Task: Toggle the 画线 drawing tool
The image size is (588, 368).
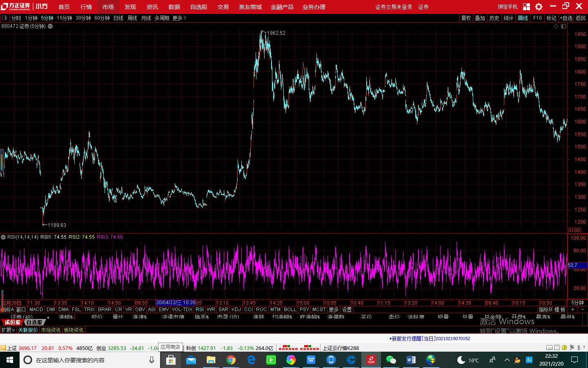Action: tap(523, 18)
